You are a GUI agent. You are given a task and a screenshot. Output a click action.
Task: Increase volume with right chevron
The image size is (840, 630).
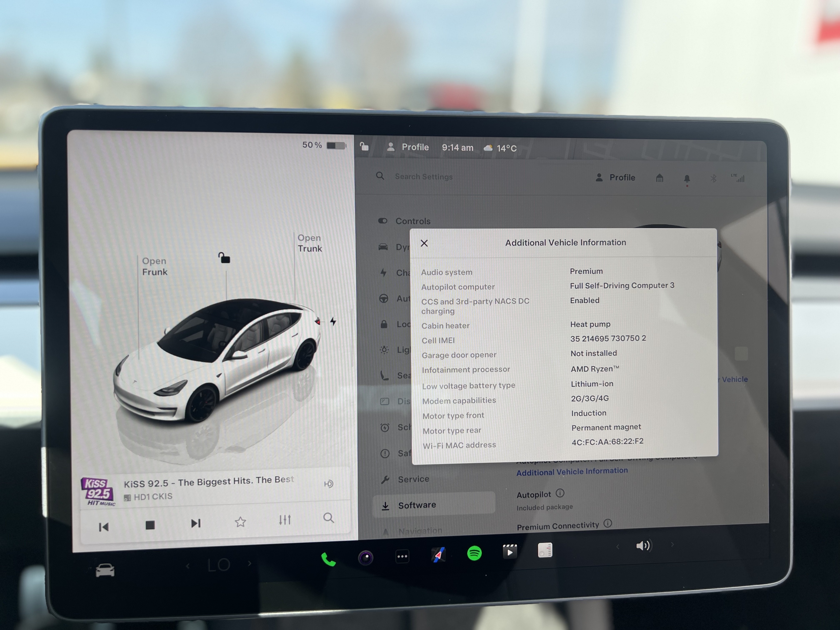672,545
